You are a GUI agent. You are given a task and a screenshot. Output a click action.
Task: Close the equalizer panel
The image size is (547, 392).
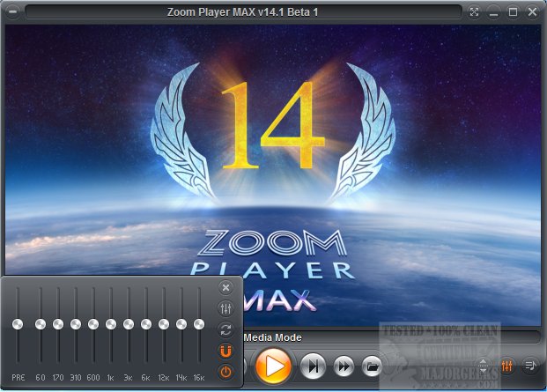click(x=225, y=287)
